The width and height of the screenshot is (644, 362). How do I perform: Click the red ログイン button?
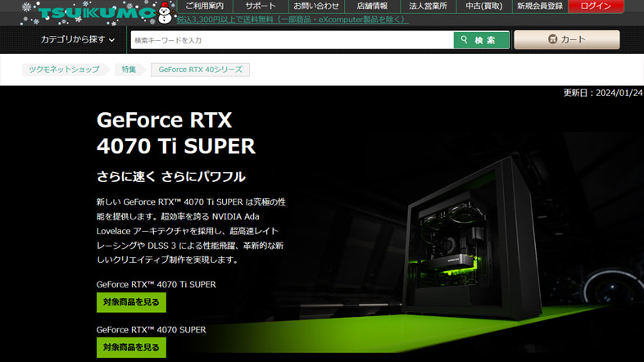coord(596,7)
